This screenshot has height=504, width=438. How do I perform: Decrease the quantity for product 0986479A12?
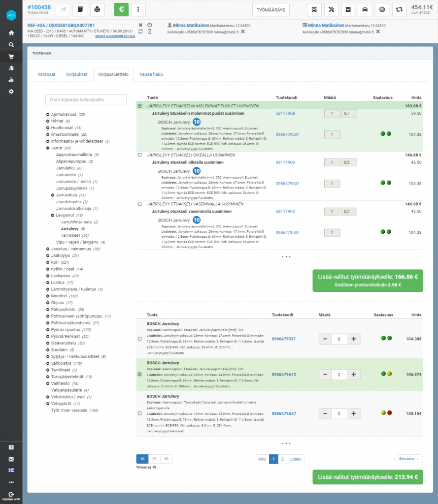pyautogui.click(x=325, y=375)
